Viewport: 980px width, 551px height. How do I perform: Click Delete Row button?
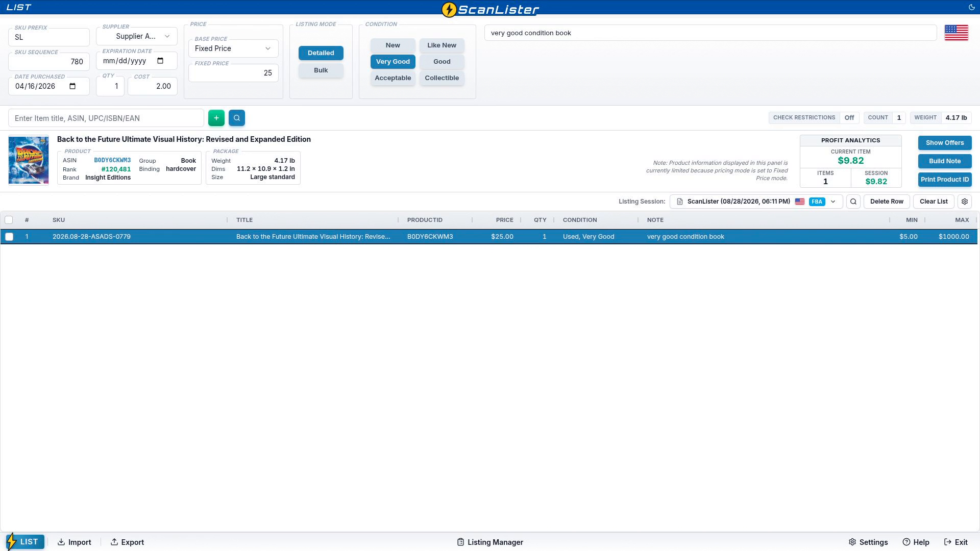tap(887, 202)
